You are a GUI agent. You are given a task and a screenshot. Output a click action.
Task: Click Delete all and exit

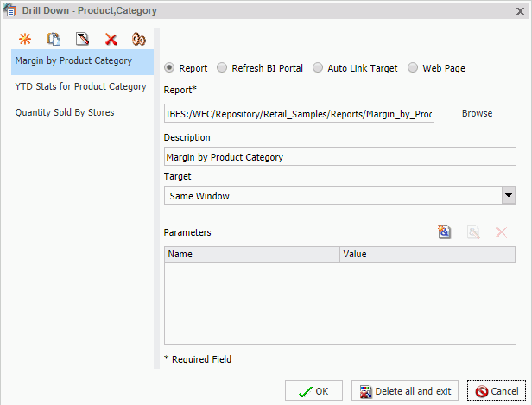[404, 391]
